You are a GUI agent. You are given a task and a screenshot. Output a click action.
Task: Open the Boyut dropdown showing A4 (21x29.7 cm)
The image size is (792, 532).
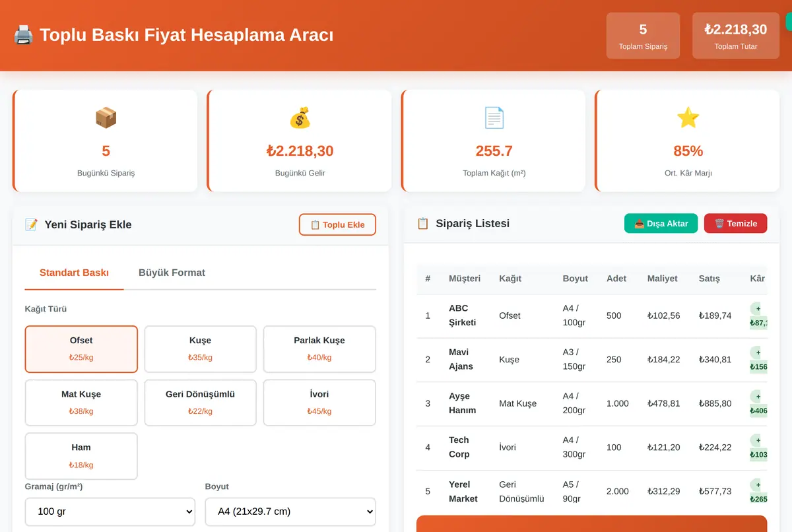click(290, 512)
